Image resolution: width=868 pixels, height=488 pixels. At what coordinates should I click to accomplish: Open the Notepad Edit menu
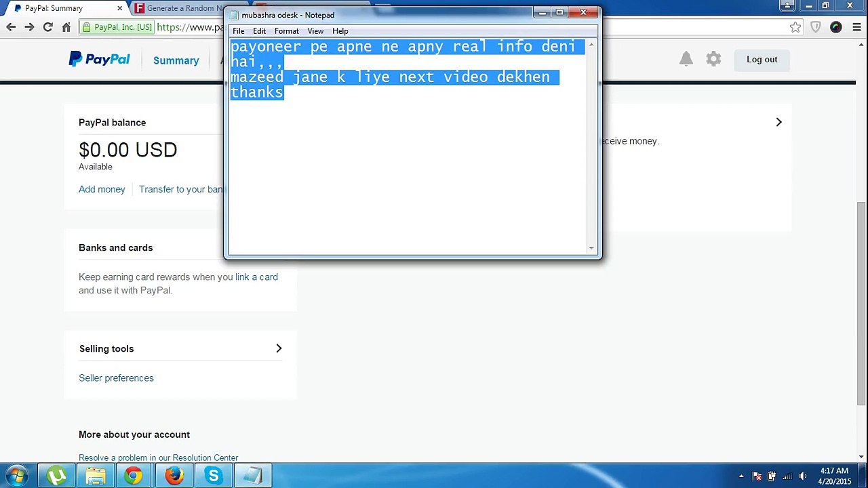coord(259,31)
